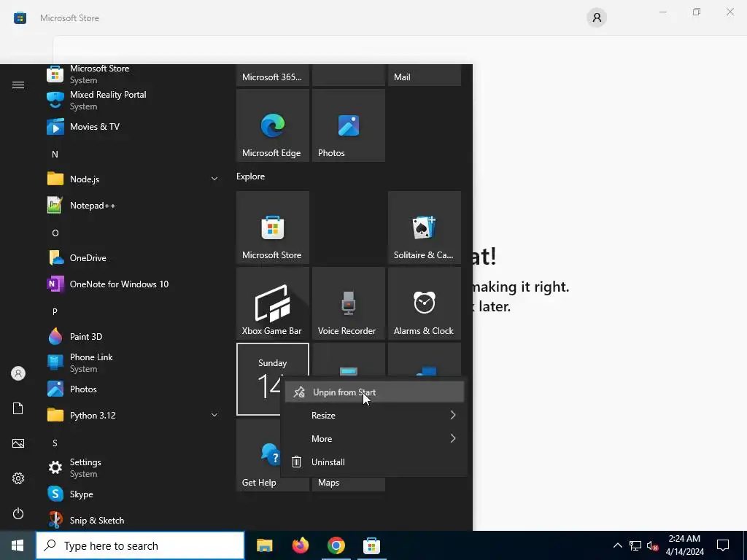
Task: Click the Microsoft Store profile button
Action: pyautogui.click(x=597, y=17)
